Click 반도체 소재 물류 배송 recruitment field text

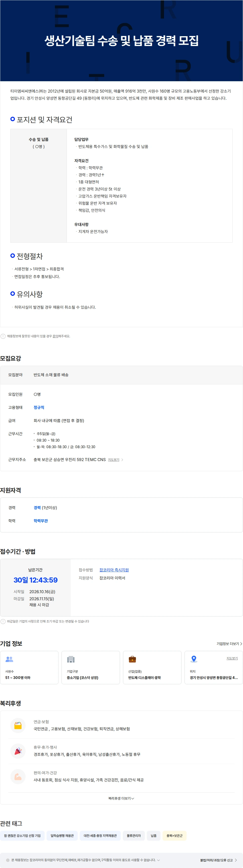tap(51, 375)
